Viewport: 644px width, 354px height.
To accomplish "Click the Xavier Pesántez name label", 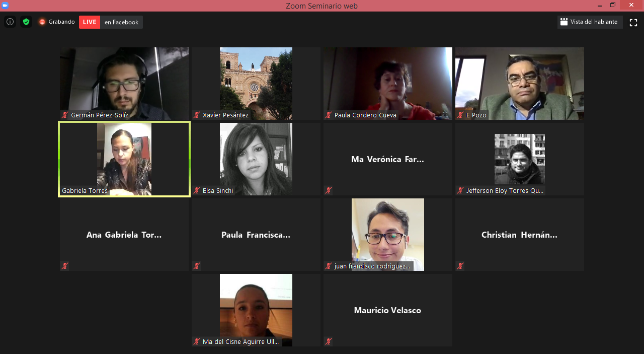I will (x=225, y=115).
